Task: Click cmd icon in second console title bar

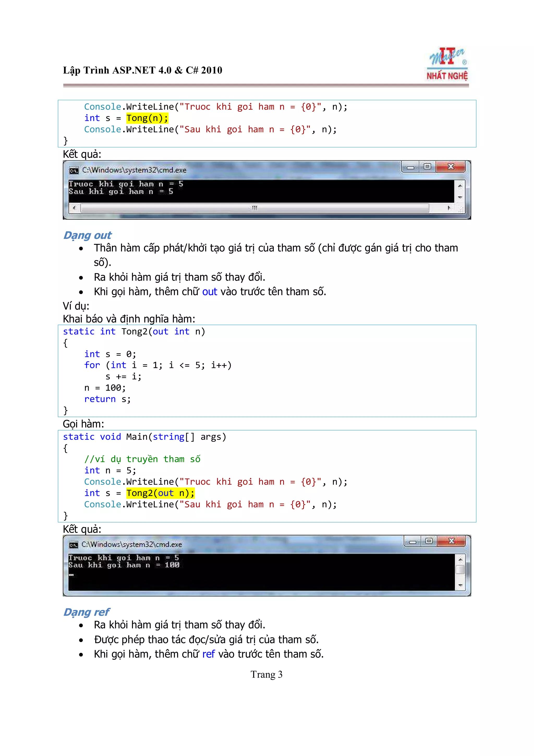Action: click(73, 545)
